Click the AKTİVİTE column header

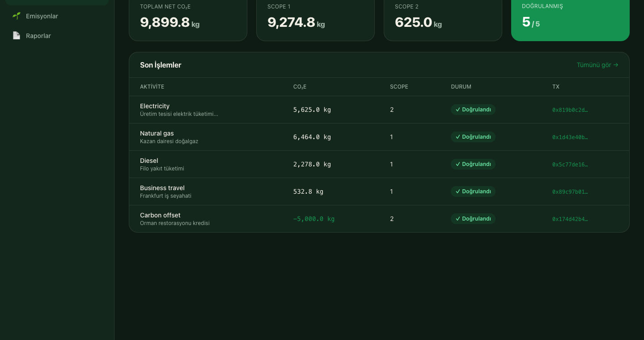click(x=152, y=87)
